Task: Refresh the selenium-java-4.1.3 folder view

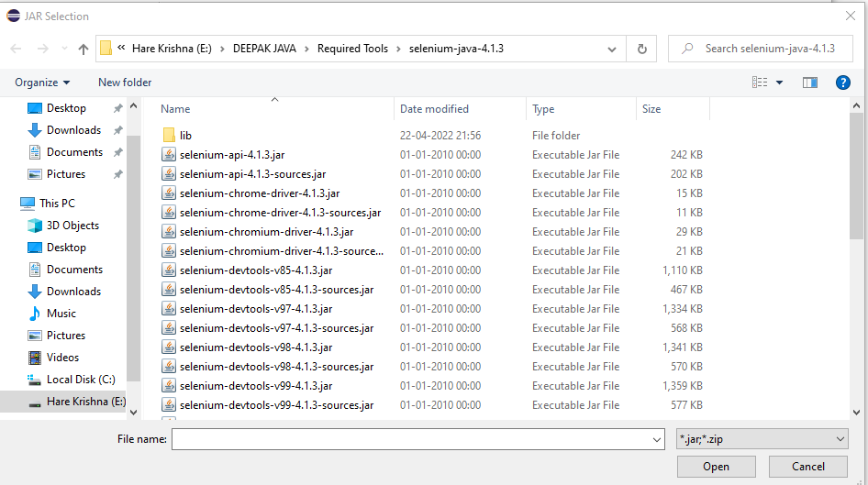Action: pyautogui.click(x=641, y=49)
